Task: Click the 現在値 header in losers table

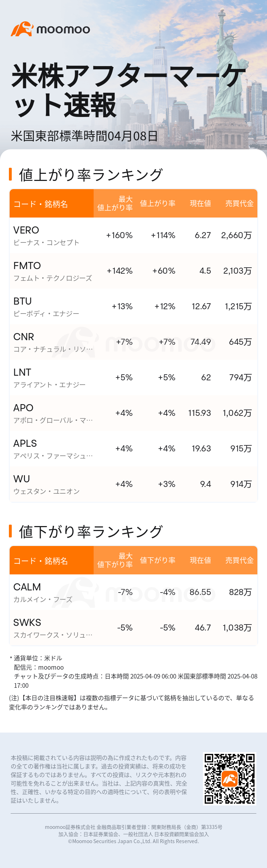Action: (200, 560)
